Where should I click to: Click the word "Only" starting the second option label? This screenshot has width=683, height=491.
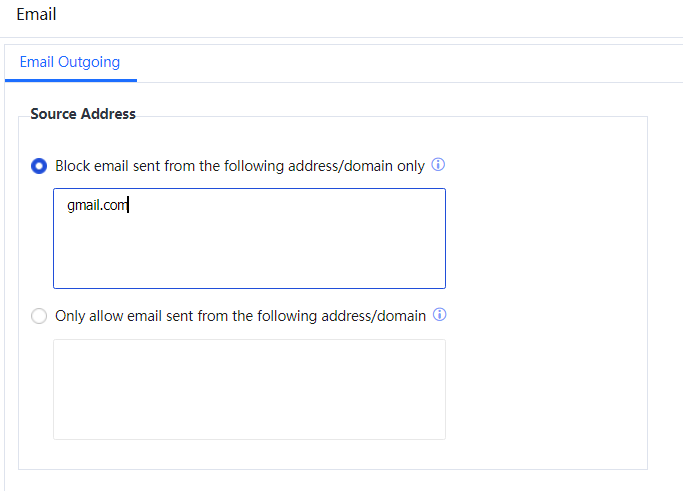71,316
